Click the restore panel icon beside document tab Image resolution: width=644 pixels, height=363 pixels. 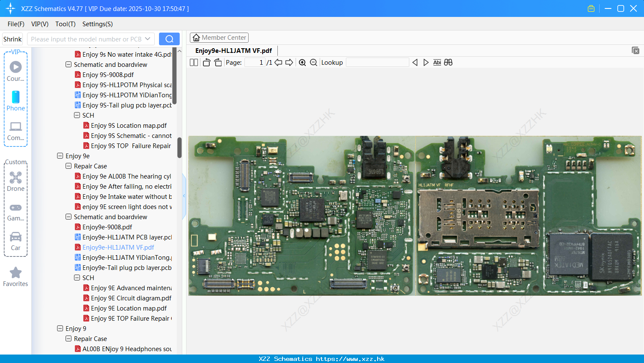point(636,50)
